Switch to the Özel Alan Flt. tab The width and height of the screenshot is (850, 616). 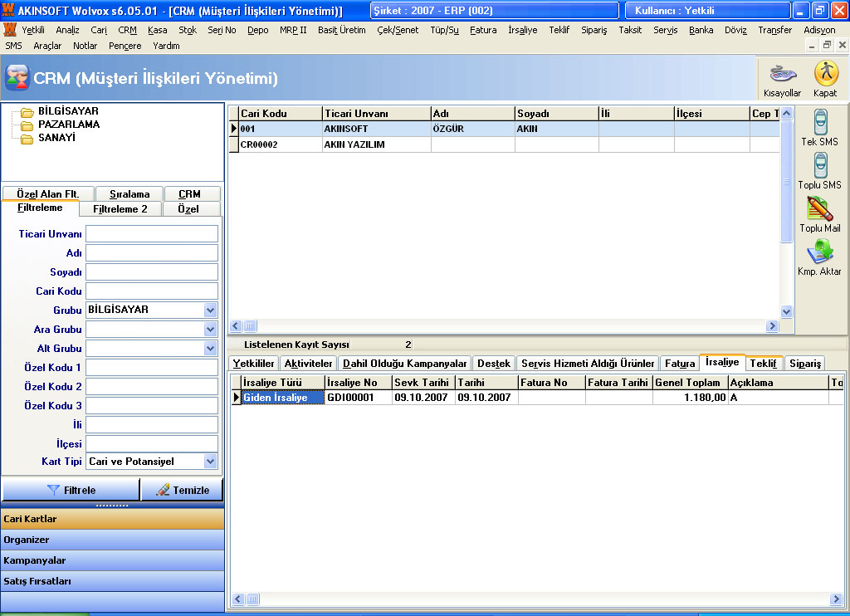pos(48,193)
